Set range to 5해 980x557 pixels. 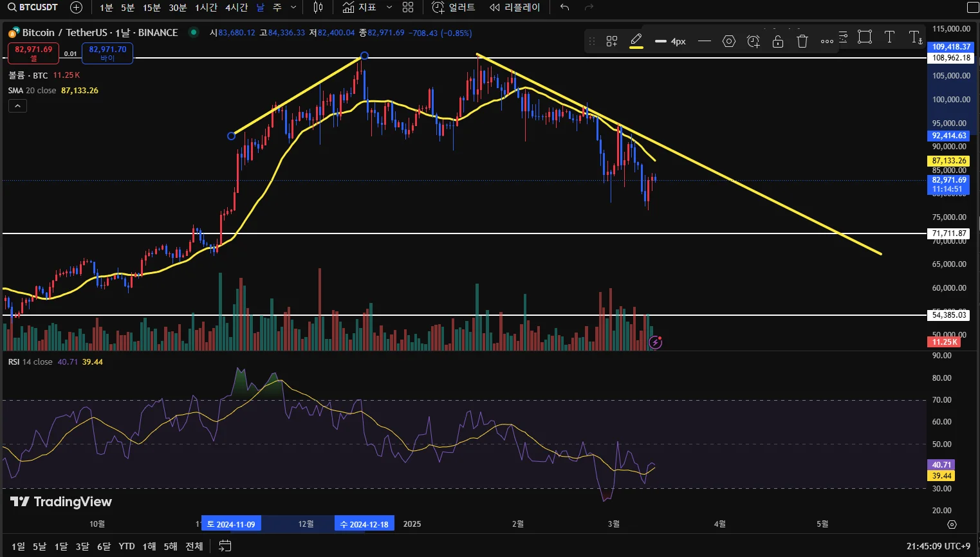pos(171,546)
